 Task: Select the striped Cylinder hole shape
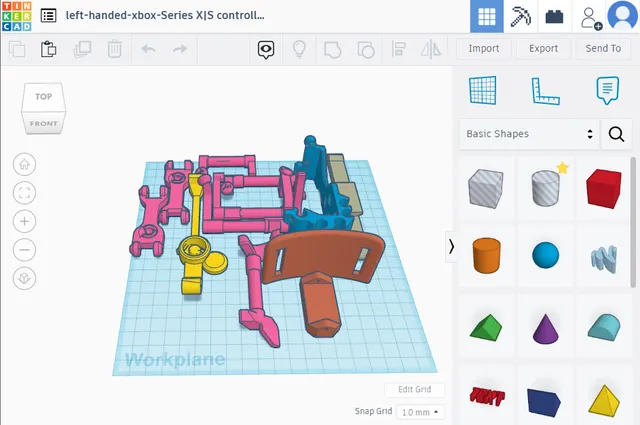point(545,188)
